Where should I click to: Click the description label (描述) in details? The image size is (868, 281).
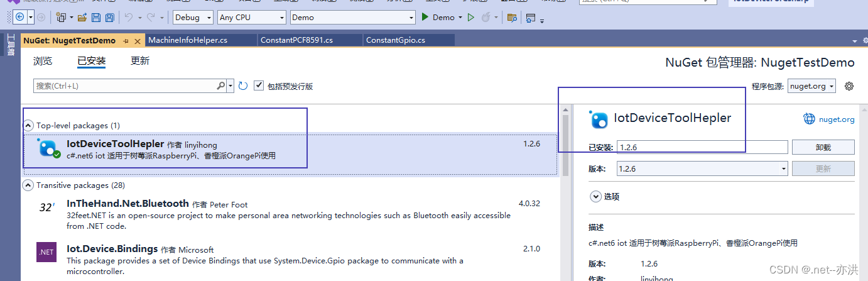(x=596, y=227)
